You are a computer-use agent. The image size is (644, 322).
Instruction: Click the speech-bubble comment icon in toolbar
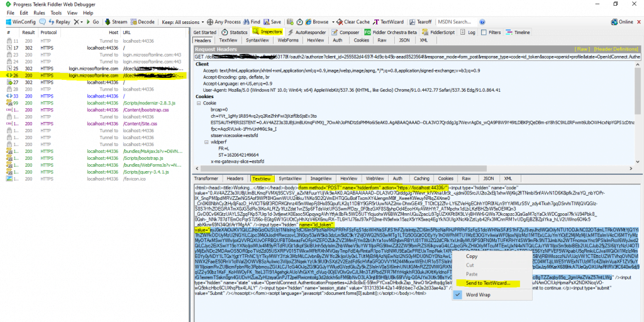pos(43,22)
